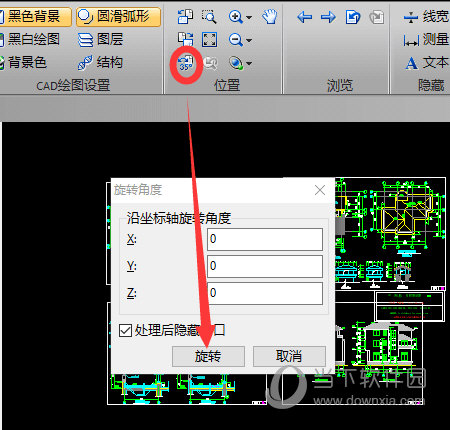Click the fit to window icon
450x430 pixels.
[209, 39]
